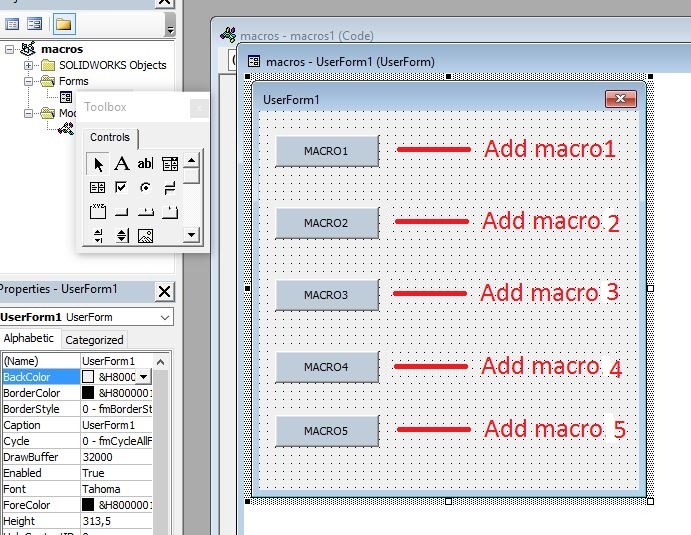Click the Font property value Tahoma

pos(116,489)
